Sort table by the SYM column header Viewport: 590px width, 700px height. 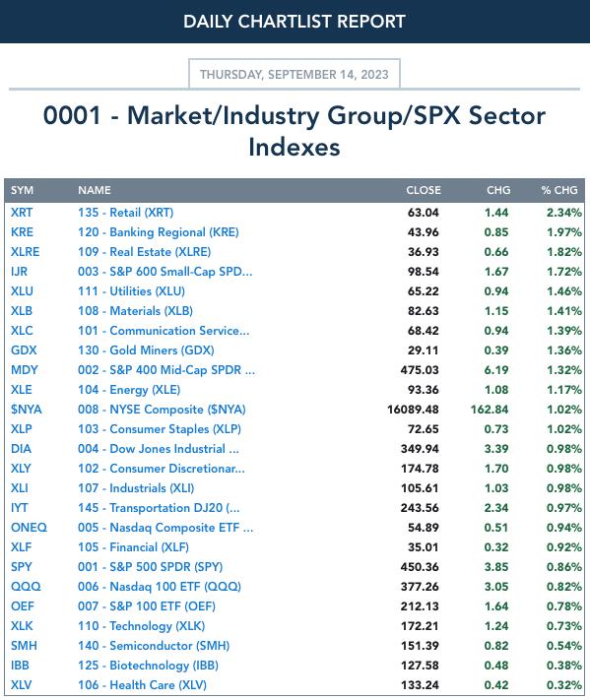click(22, 190)
